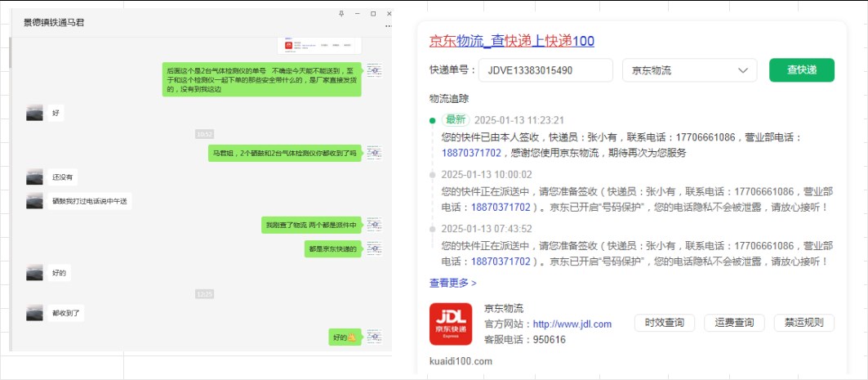Click the 2025-01-13 07:43:52 tracking timestamp
868x380 pixels.
487,229
